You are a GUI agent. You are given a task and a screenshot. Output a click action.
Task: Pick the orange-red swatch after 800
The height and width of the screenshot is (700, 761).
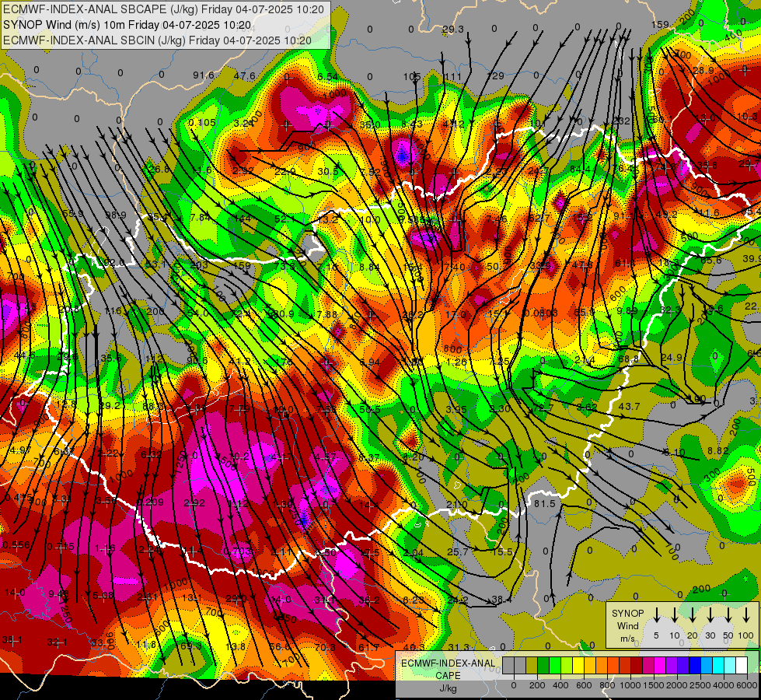point(613,666)
